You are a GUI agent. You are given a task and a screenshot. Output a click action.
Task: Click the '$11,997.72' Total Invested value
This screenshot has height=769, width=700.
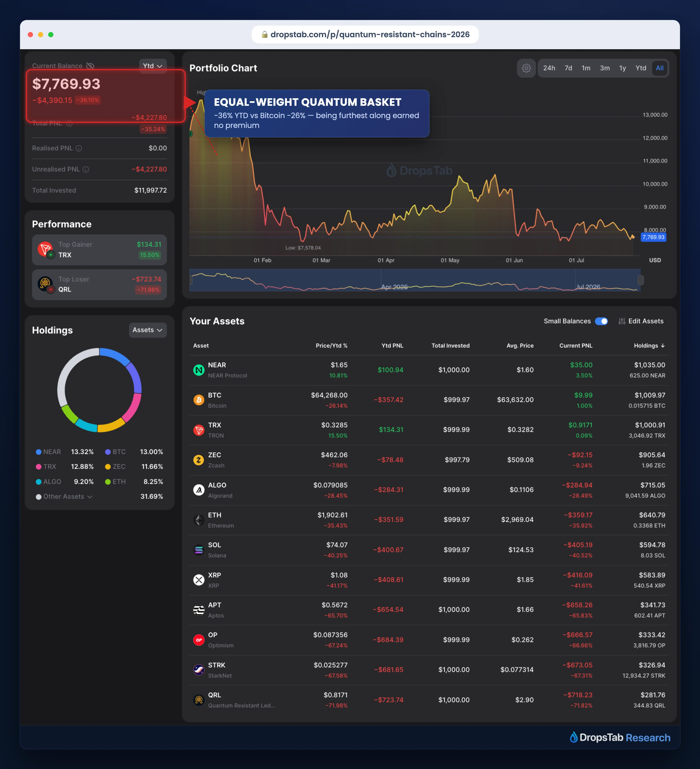click(151, 190)
